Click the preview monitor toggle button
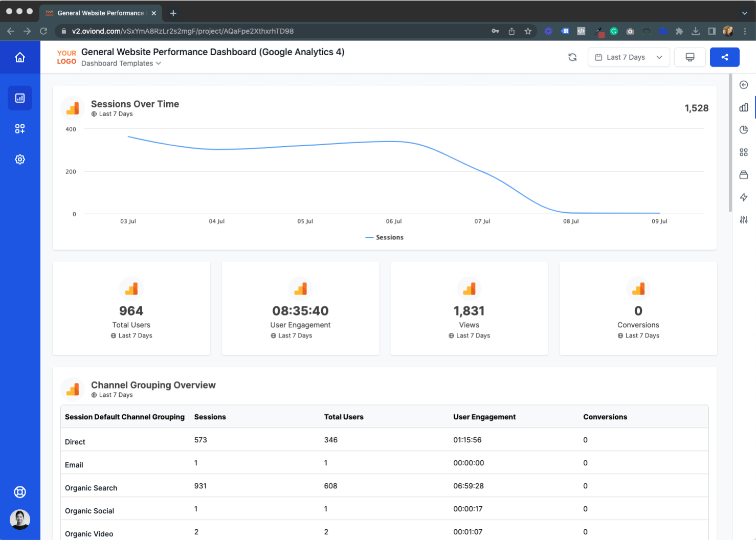Viewport: 756px width, 540px height. pos(690,57)
